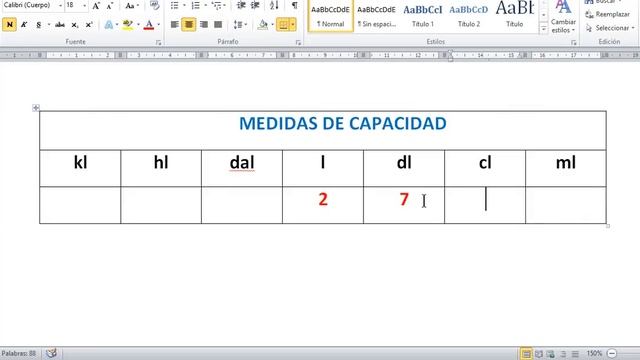Click the bullets list icon
Viewport: 640px width, 360px height.
click(x=175, y=6)
